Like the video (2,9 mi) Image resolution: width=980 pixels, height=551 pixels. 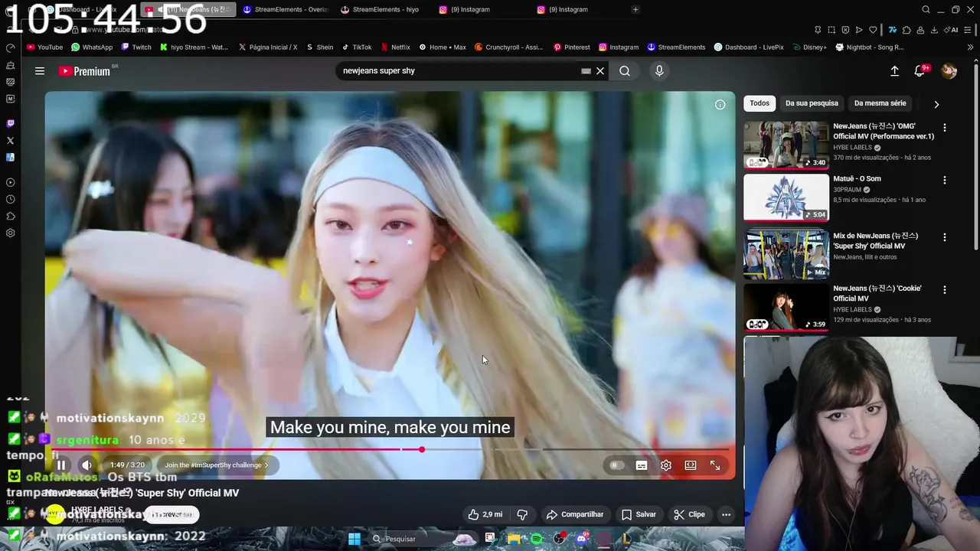click(x=485, y=514)
